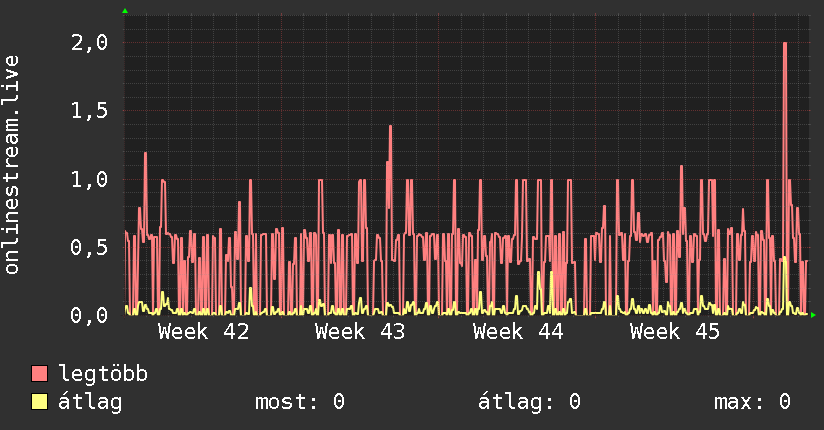Click the pink legtöbb legend swatch

coord(39,373)
